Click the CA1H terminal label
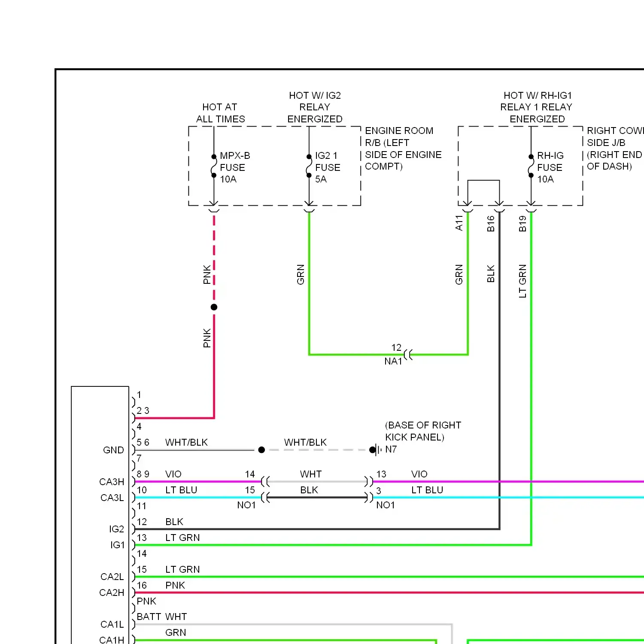 point(112,640)
